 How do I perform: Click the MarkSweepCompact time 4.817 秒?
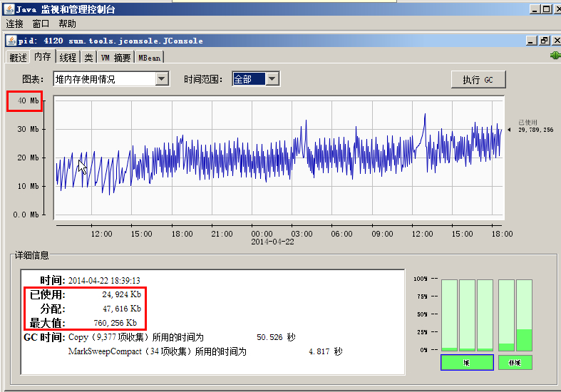(326, 351)
